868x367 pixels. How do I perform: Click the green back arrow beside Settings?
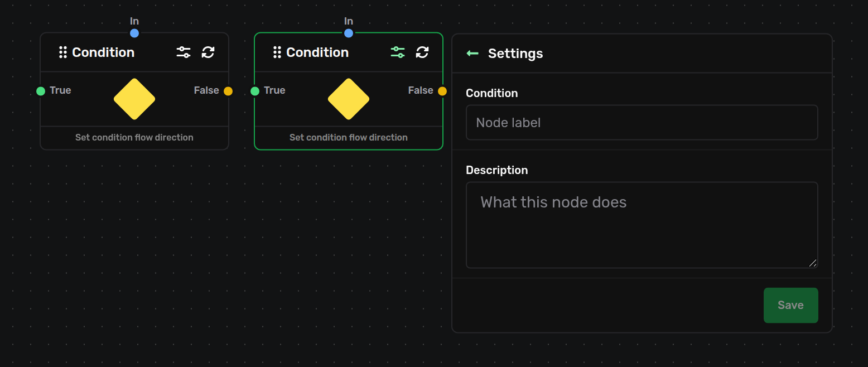pos(472,54)
